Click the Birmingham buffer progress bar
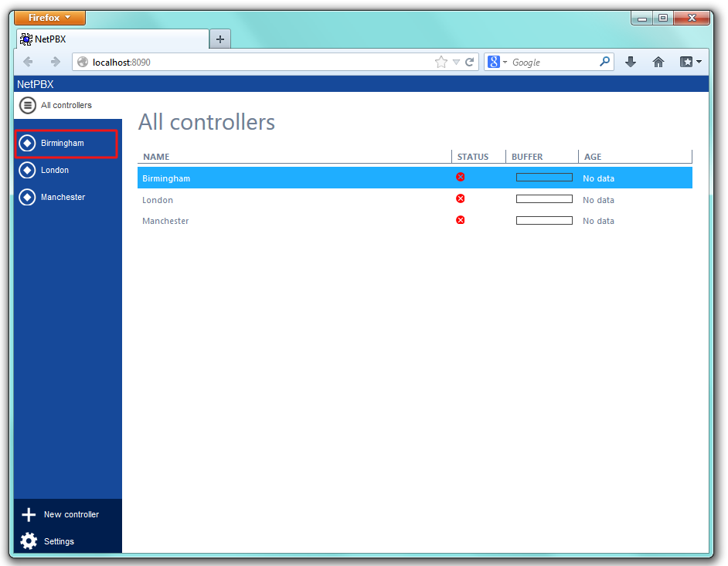728x566 pixels. tap(544, 178)
